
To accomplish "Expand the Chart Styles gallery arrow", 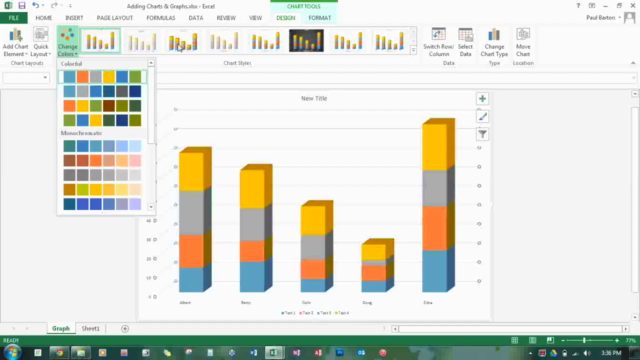I will coord(413,50).
